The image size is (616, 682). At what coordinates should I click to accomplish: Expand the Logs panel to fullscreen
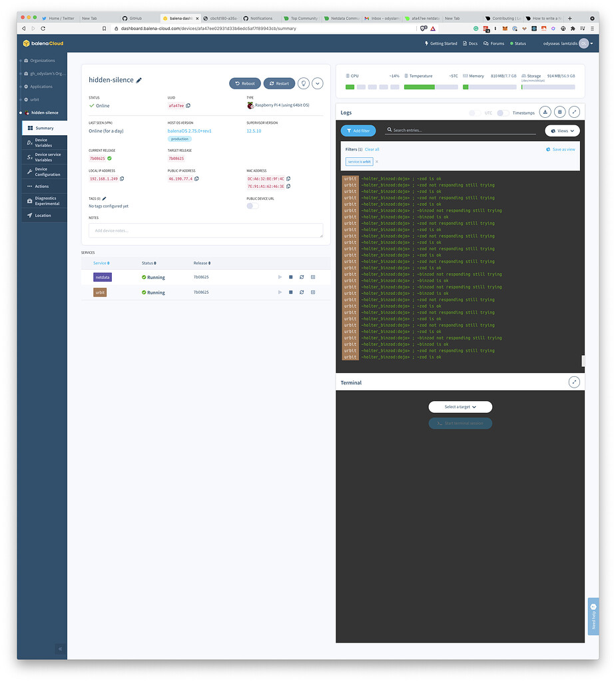(574, 112)
